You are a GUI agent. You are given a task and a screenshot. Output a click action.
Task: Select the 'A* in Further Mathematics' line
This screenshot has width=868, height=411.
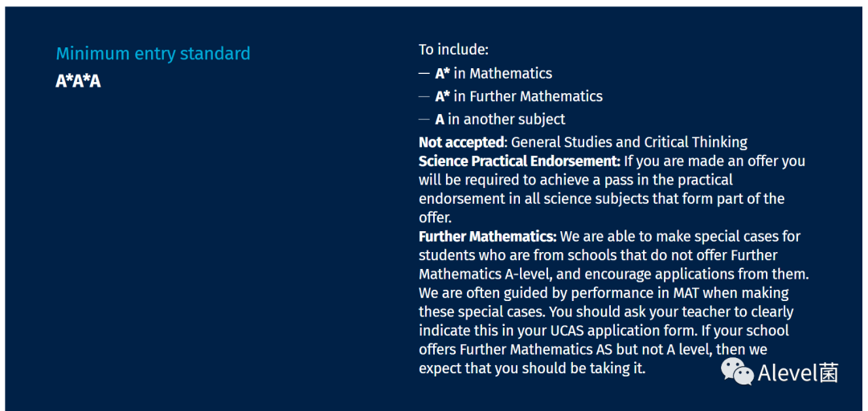coord(510,96)
